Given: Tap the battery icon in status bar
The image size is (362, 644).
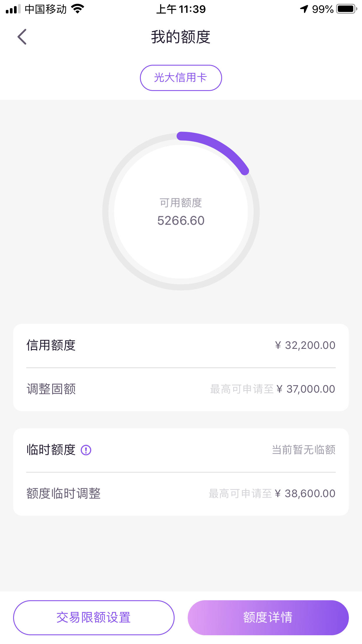Looking at the screenshot, I should pyautogui.click(x=347, y=9).
